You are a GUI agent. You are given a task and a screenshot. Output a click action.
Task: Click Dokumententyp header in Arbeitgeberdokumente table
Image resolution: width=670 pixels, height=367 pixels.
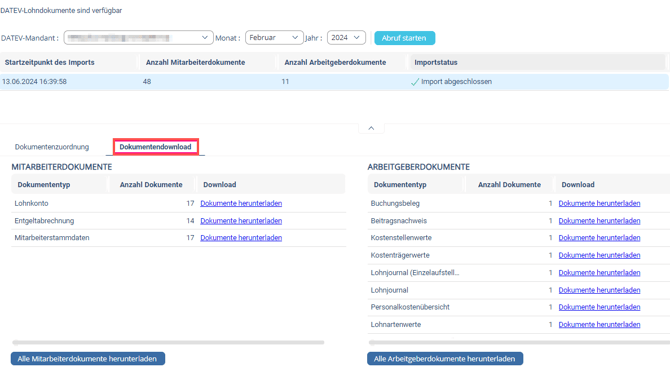click(x=400, y=185)
